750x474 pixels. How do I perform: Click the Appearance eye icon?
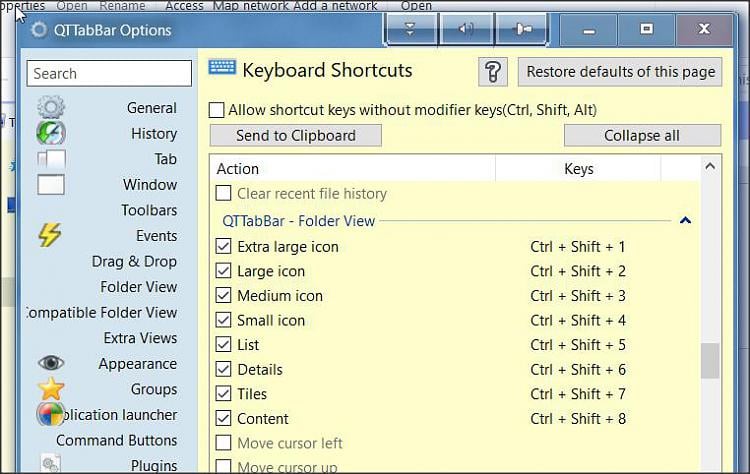[51, 363]
